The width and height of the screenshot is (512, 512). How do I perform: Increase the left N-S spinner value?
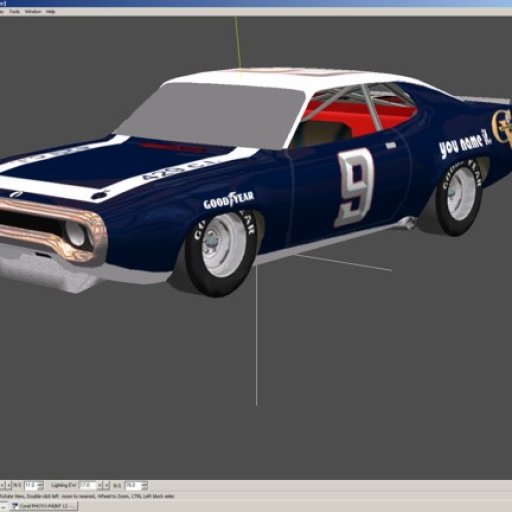pyautogui.click(x=40, y=483)
